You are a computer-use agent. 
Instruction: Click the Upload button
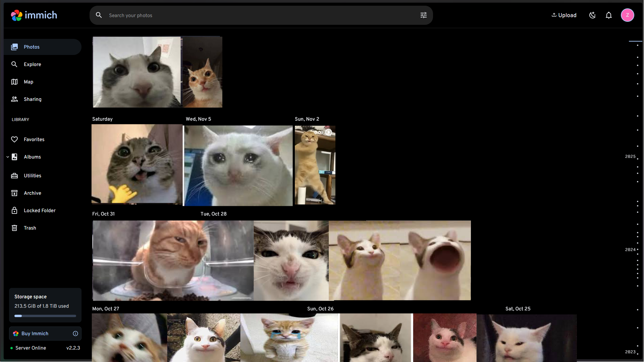[x=564, y=15]
